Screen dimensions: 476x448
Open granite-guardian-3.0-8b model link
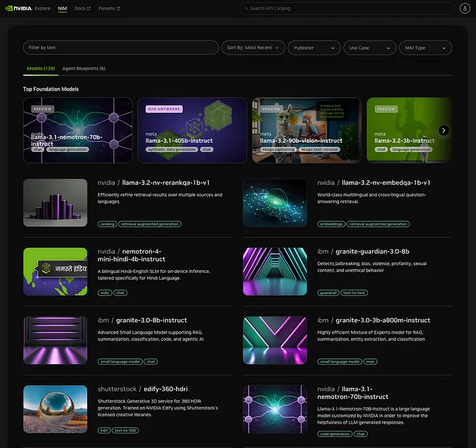[372, 252]
